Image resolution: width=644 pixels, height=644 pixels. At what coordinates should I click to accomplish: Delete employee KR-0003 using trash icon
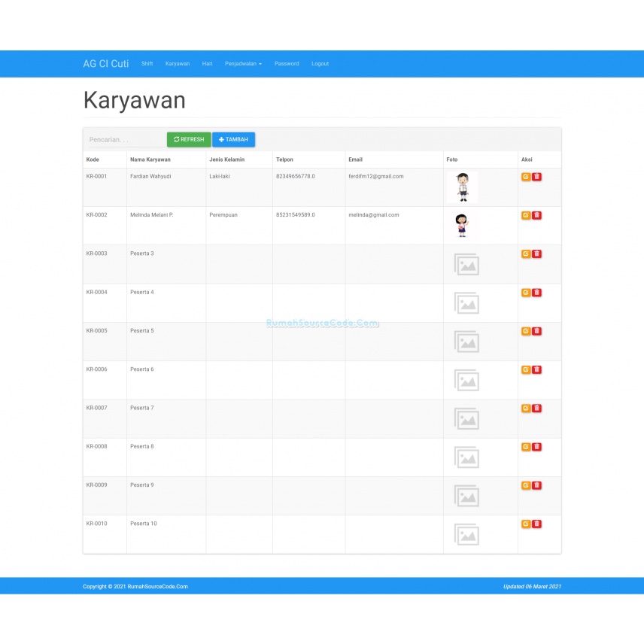(x=536, y=254)
